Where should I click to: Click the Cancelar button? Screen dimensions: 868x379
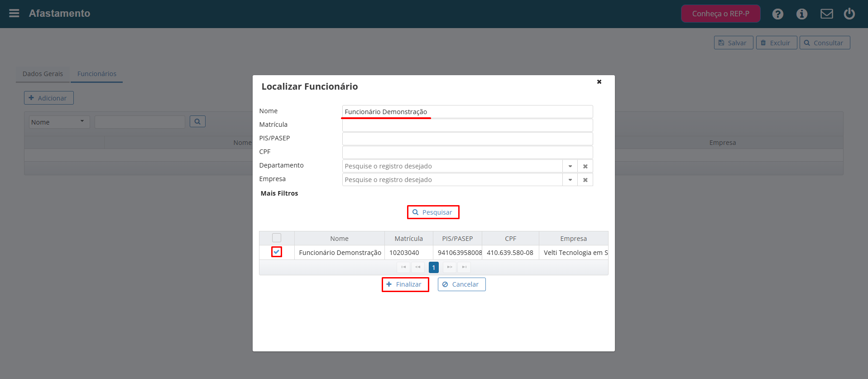click(x=461, y=284)
